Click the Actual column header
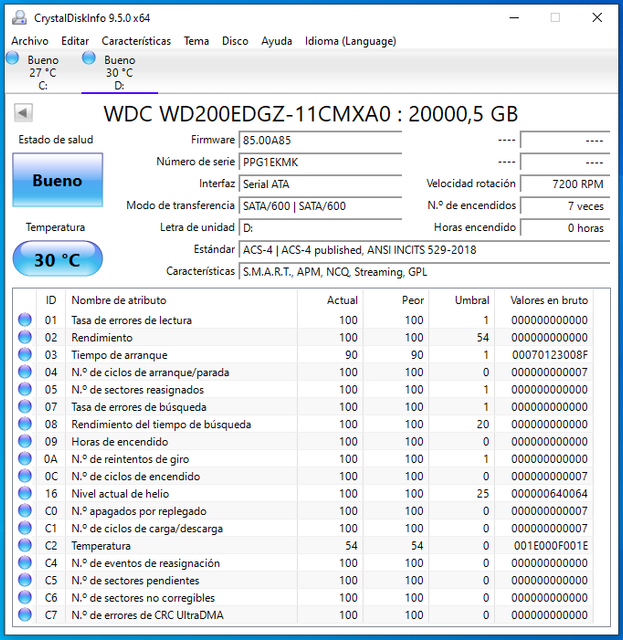Viewport: 623px width, 640px height. pos(330,300)
